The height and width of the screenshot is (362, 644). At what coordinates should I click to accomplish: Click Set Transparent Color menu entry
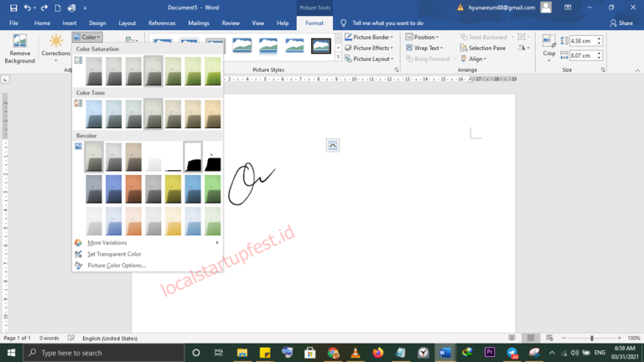114,254
